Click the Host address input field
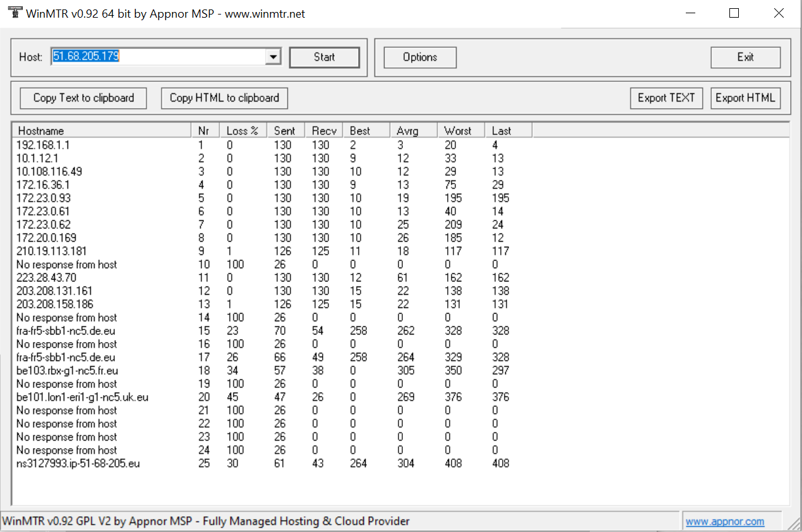Image resolution: width=802 pixels, height=532 pixels. click(x=158, y=57)
